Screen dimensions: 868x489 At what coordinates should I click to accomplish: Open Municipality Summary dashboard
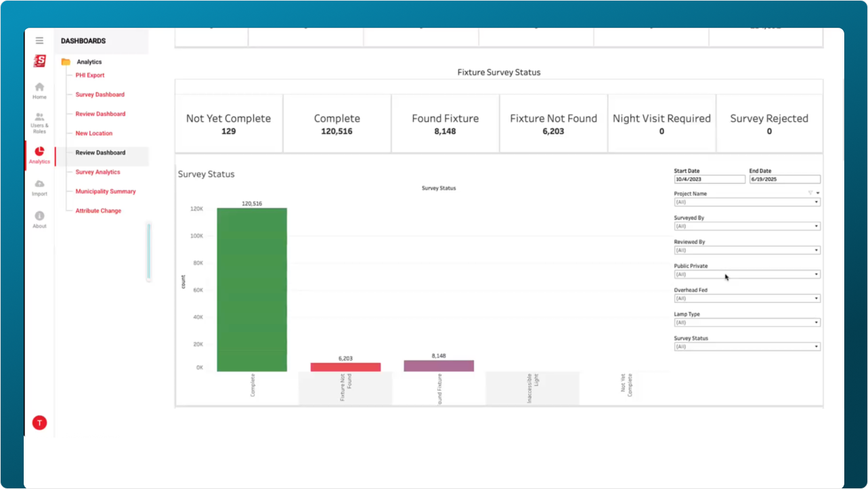[x=106, y=192]
